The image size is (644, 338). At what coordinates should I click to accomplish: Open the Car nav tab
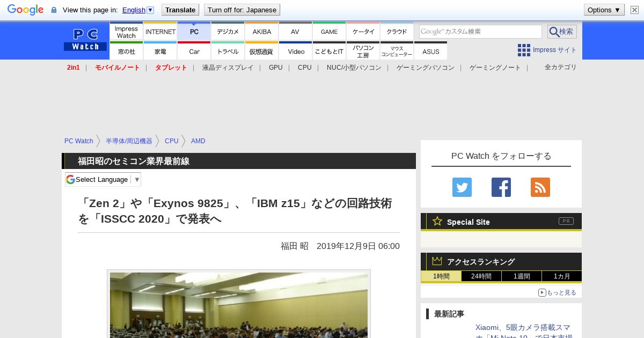point(194,51)
